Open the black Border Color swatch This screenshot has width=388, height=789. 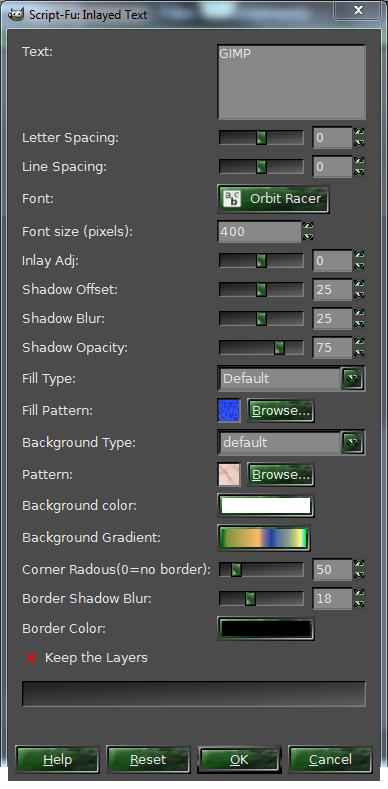click(x=266, y=628)
